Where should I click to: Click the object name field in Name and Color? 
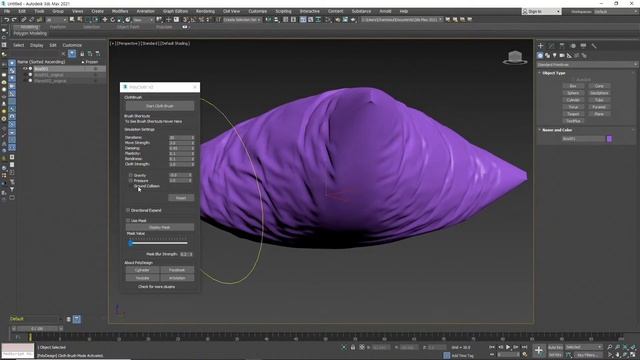click(583, 139)
